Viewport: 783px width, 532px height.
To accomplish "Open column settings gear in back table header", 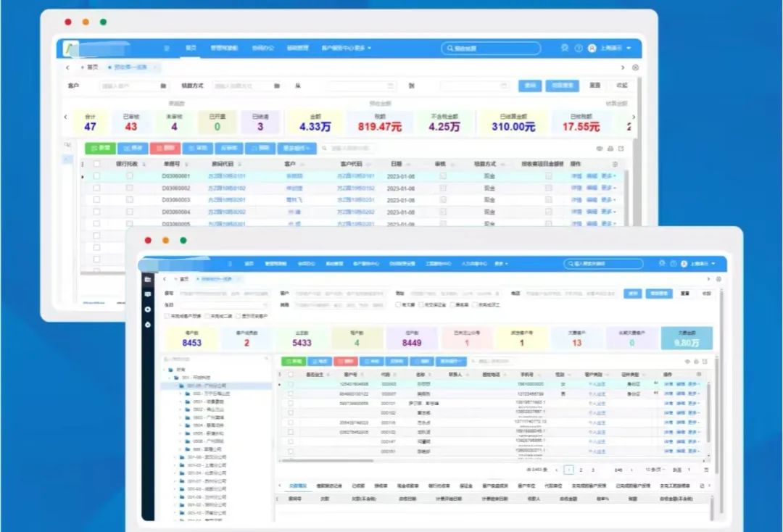I will [x=616, y=164].
